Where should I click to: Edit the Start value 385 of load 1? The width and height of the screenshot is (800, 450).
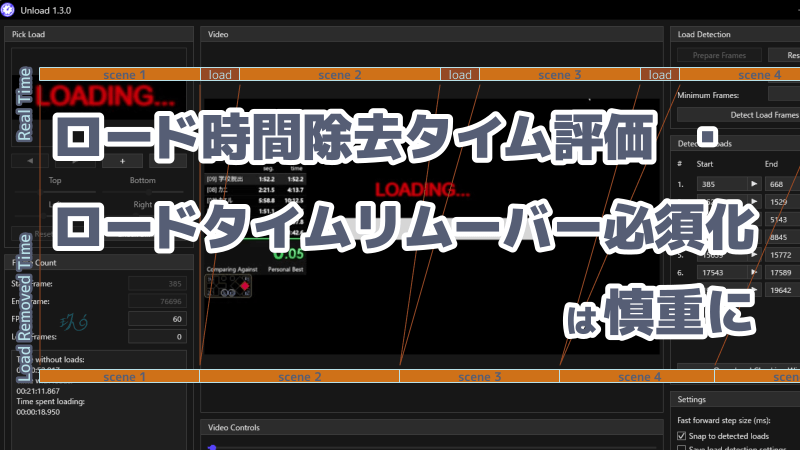[x=718, y=184]
